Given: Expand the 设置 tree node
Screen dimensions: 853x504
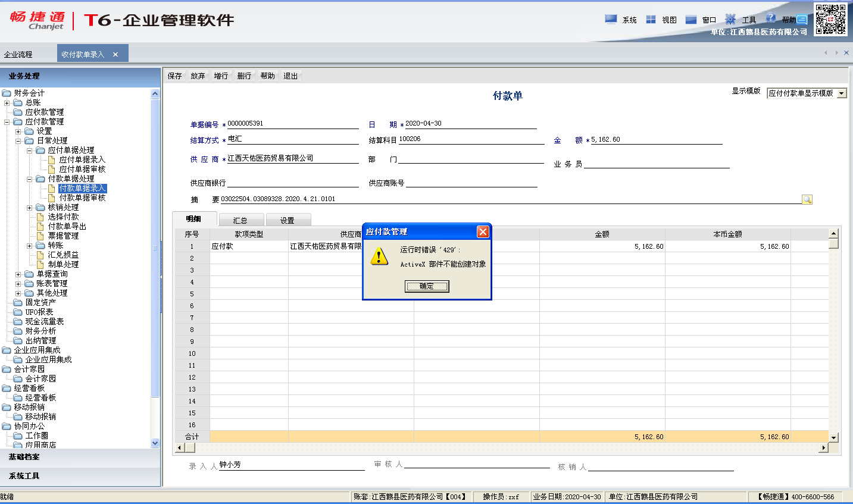Looking at the screenshot, I should tap(18, 132).
